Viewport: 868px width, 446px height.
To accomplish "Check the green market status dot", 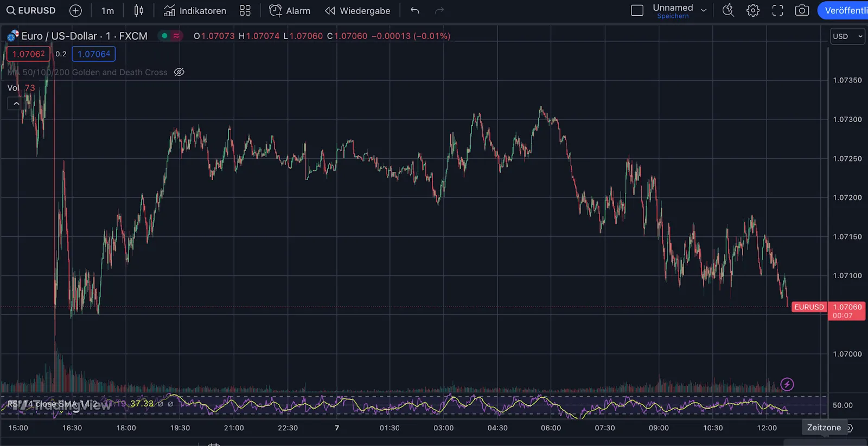I will point(164,36).
